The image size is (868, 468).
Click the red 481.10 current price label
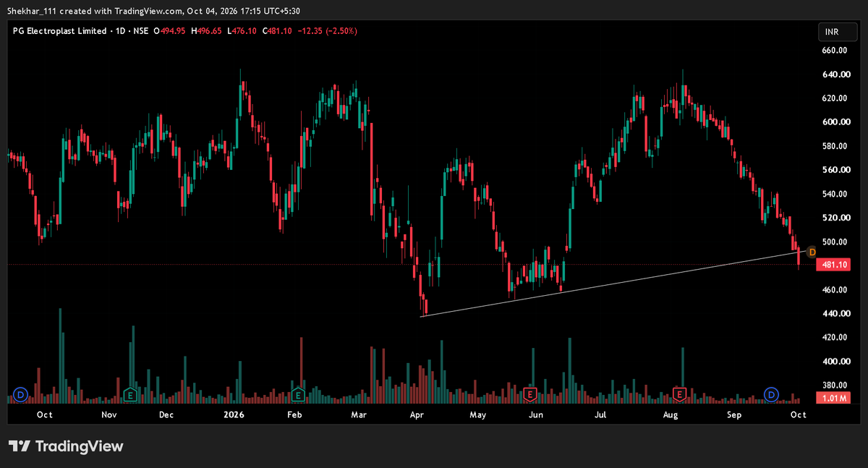(x=833, y=265)
